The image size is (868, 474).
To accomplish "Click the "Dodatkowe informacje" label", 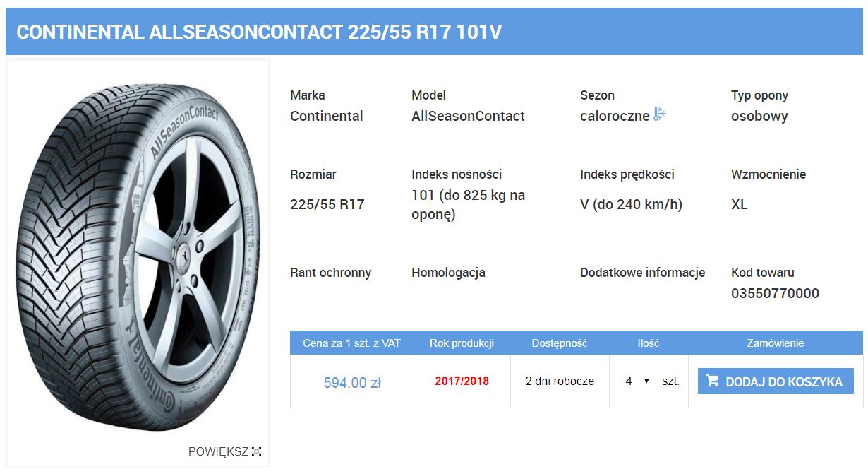I will [x=642, y=273].
